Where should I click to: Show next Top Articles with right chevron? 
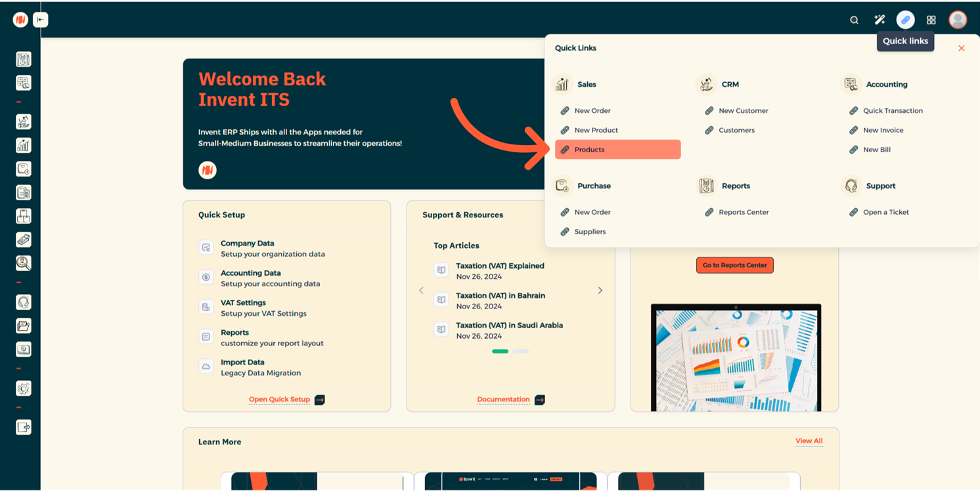[x=600, y=290]
